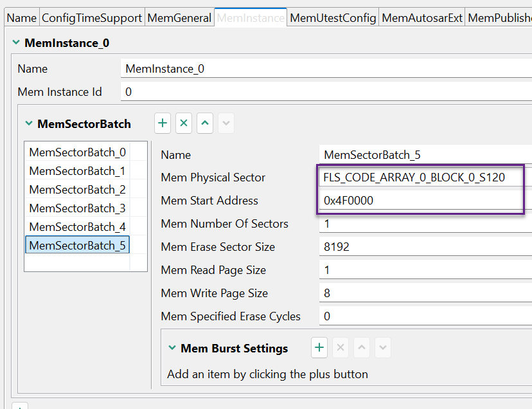The width and height of the screenshot is (532, 409).
Task: Select MemSectorBatch_0 in the list
Action: [77, 152]
